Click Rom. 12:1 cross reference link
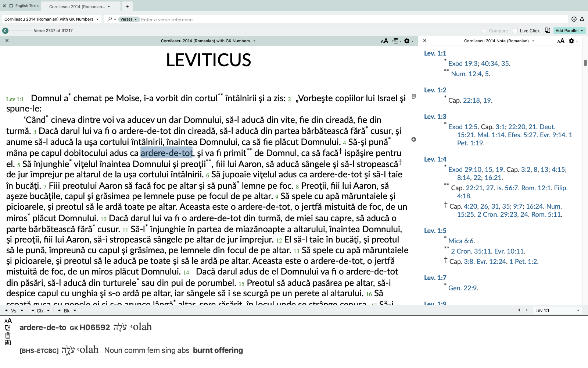The height and width of the screenshot is (368, 588). click(x=536, y=188)
